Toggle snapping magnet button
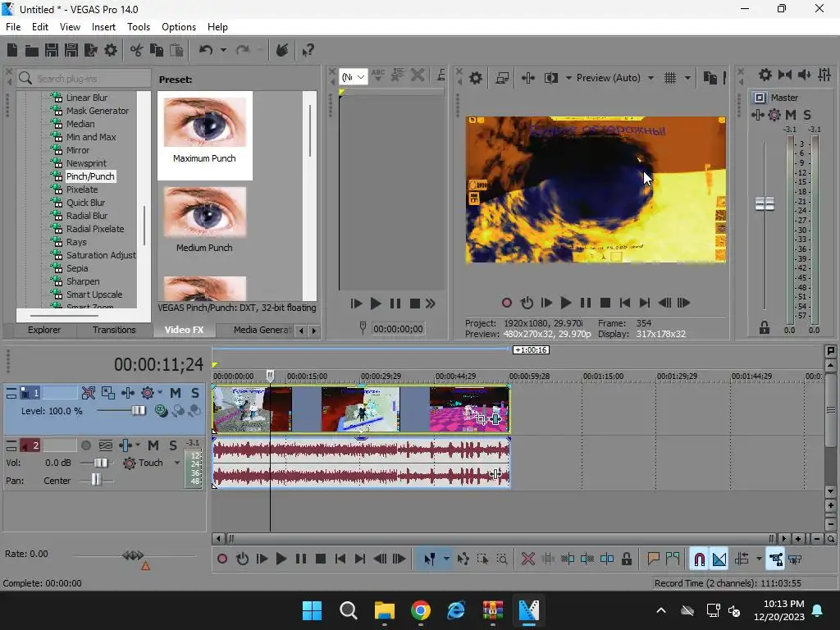The width and height of the screenshot is (840, 630). tap(699, 559)
